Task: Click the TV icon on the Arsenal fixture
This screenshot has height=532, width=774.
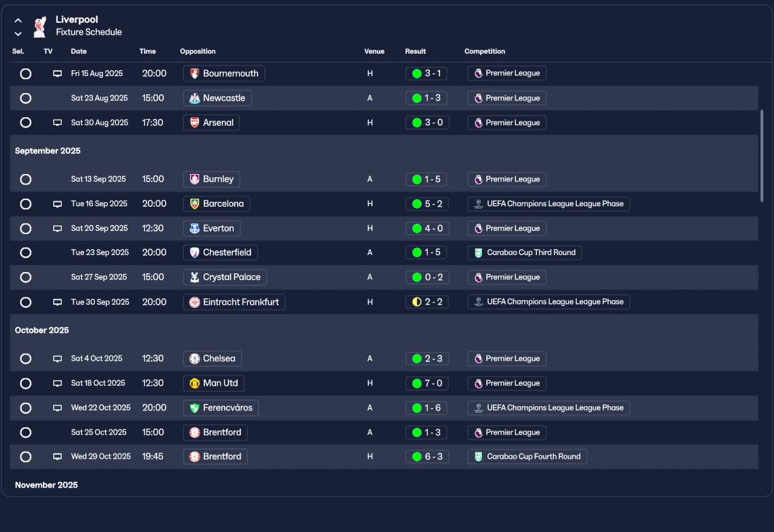Action: coord(57,123)
